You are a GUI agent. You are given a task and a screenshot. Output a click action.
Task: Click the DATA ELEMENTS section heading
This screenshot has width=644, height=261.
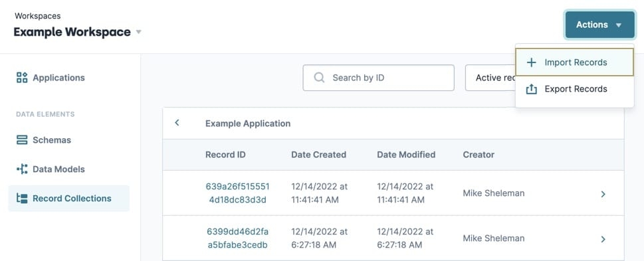click(x=45, y=114)
